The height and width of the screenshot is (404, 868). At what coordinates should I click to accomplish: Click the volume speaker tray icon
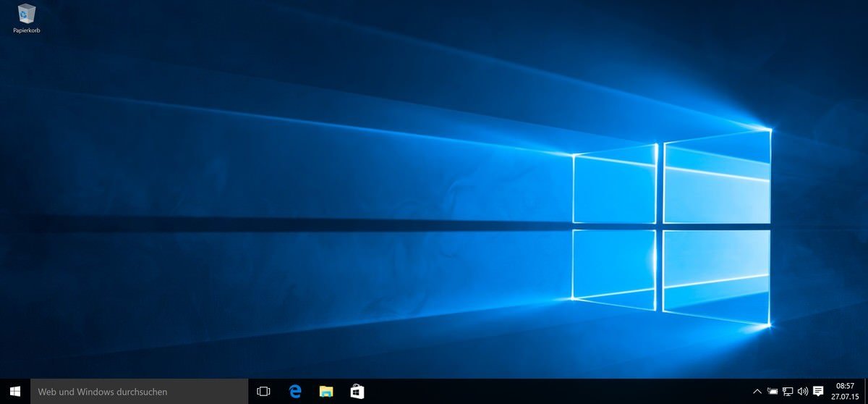click(x=802, y=392)
